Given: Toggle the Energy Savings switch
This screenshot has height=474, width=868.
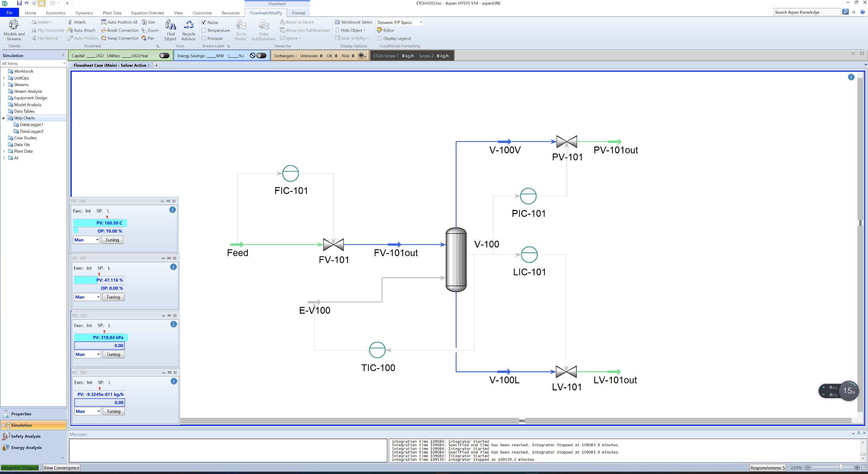Looking at the screenshot, I should click(x=261, y=56).
